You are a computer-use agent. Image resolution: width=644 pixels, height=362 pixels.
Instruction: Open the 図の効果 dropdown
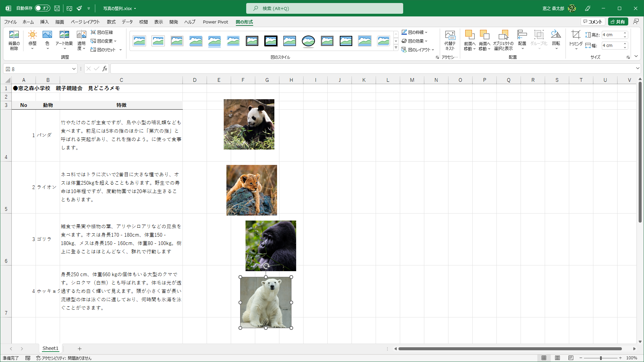tap(415, 41)
